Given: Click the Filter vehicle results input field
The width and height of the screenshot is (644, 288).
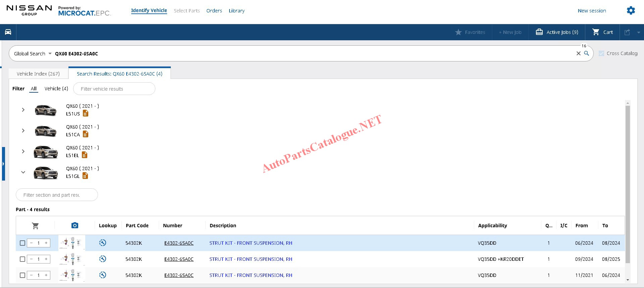Looking at the screenshot, I should pyautogui.click(x=114, y=89).
